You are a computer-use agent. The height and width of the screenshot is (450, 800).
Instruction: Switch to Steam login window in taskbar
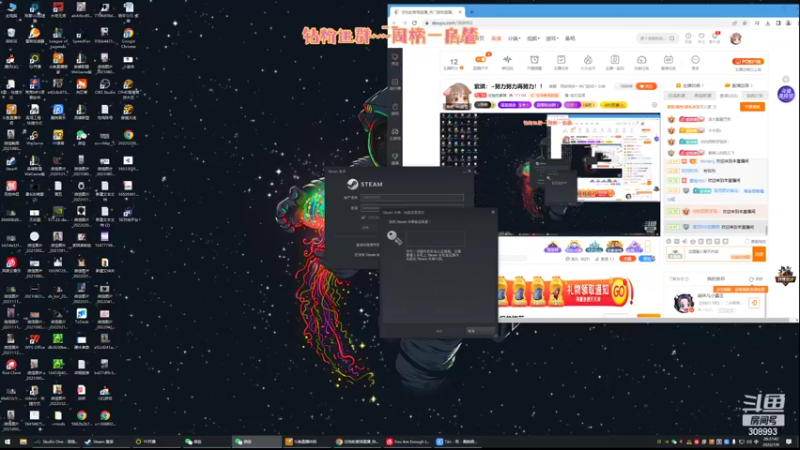(106, 442)
